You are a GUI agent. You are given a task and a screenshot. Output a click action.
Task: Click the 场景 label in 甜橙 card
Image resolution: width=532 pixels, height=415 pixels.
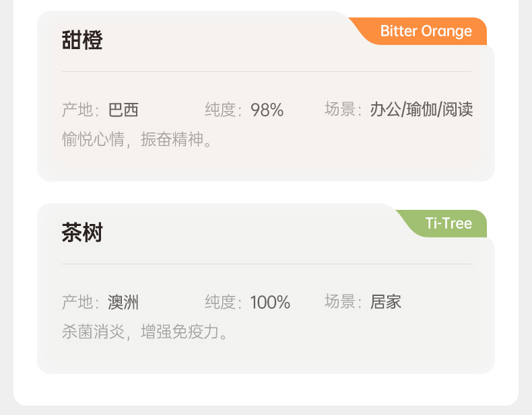pos(341,110)
